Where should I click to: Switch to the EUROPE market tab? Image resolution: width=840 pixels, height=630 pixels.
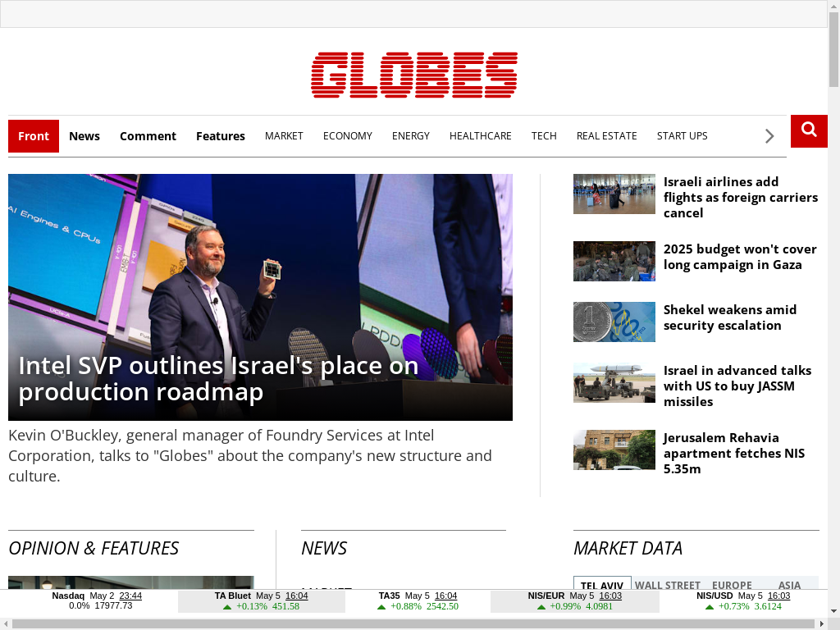point(732,583)
